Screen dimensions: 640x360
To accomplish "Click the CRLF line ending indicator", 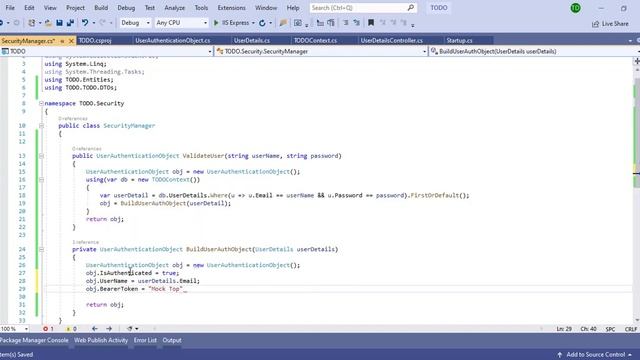I will pos(631,329).
